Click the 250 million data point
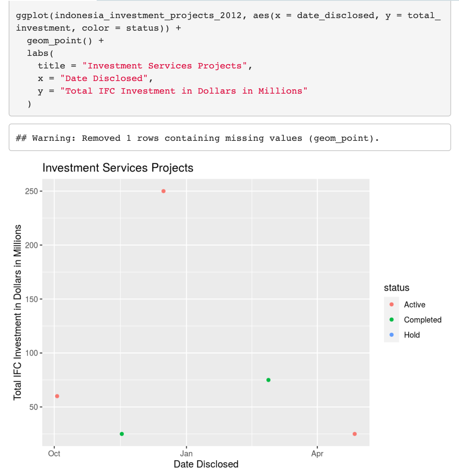 point(163,191)
